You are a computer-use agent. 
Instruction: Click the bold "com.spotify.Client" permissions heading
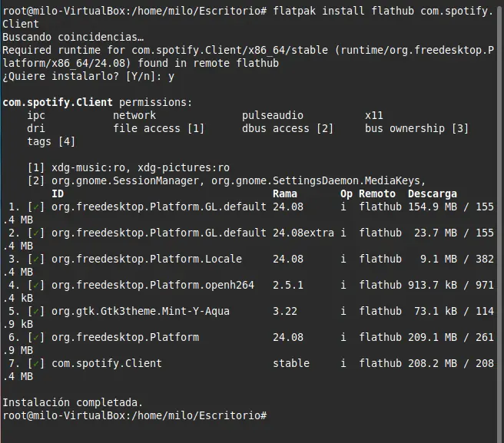point(58,103)
